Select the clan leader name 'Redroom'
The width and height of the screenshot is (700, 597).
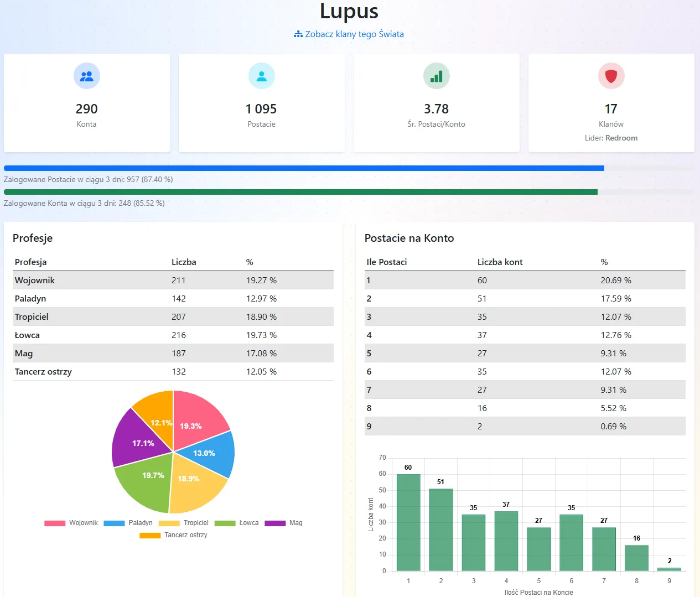click(x=621, y=138)
